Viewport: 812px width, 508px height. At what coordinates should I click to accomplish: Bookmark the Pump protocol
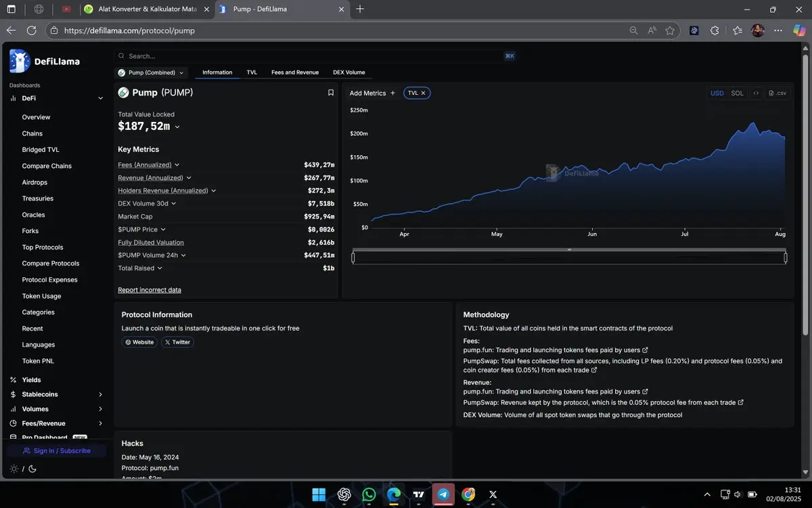[x=331, y=93]
